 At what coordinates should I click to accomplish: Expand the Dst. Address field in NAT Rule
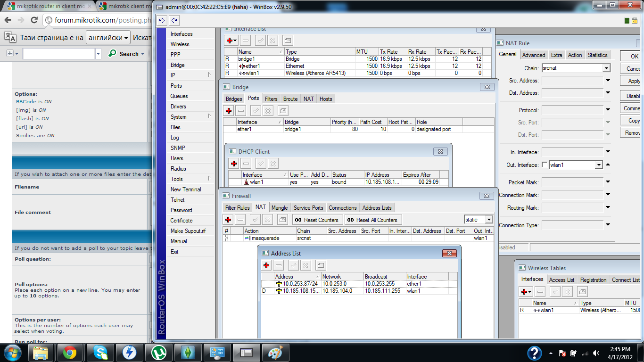(608, 93)
